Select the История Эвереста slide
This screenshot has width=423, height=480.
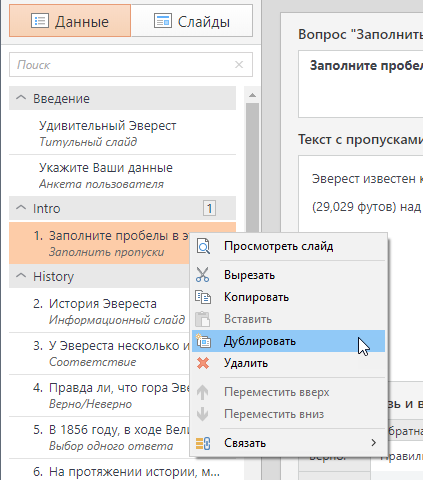pos(99,311)
